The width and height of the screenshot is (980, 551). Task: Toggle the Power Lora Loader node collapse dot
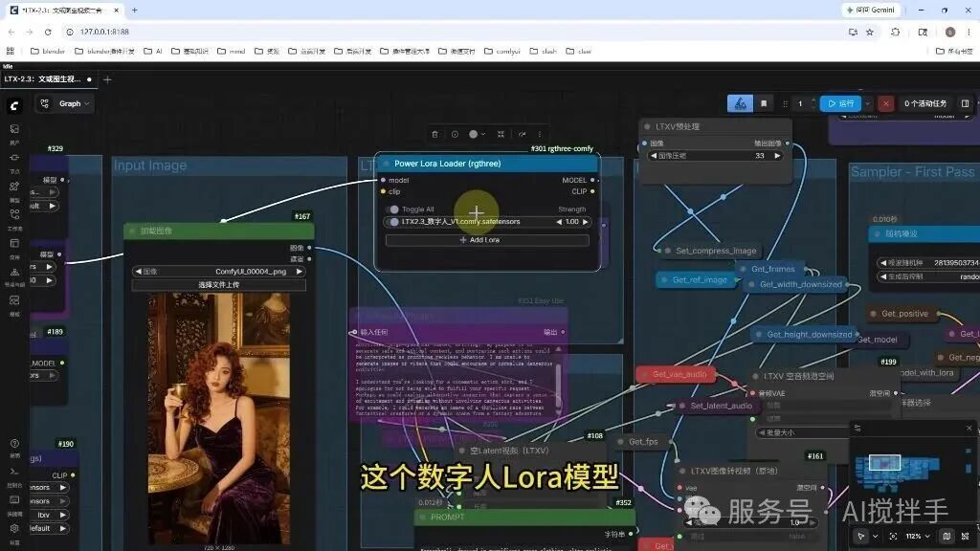coord(387,164)
